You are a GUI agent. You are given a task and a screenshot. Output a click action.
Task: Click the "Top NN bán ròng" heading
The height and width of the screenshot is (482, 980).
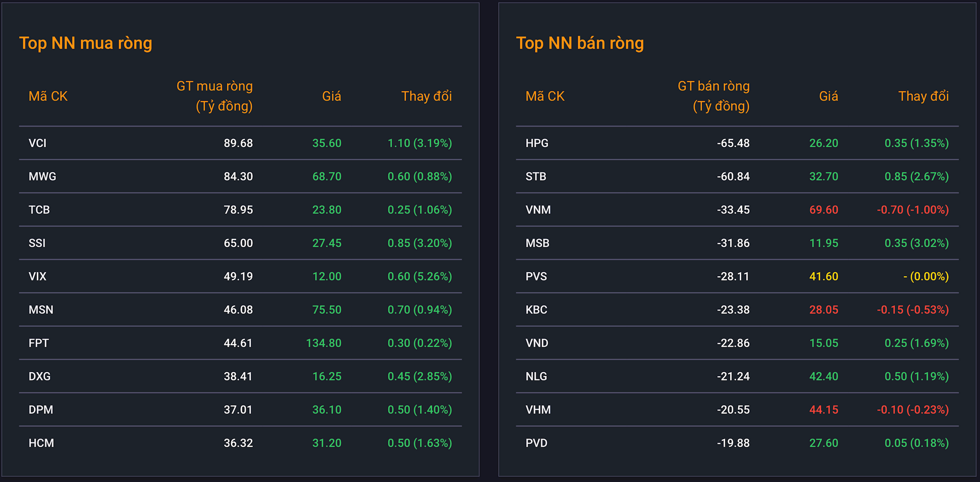[x=580, y=43]
